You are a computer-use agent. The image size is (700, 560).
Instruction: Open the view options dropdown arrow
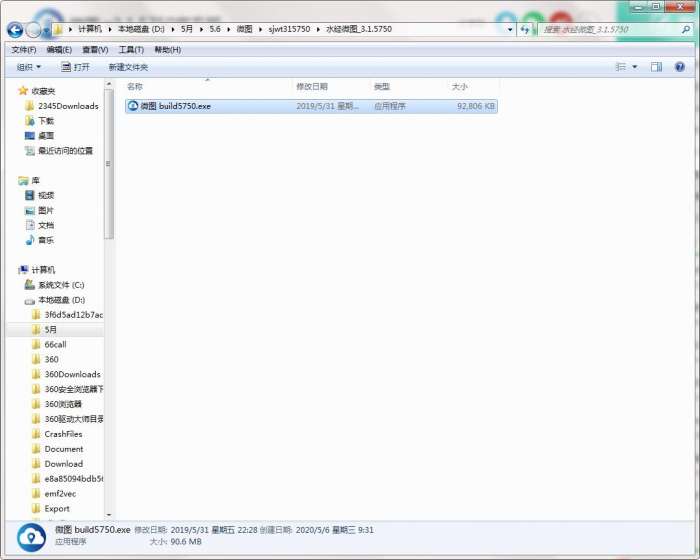(634, 67)
